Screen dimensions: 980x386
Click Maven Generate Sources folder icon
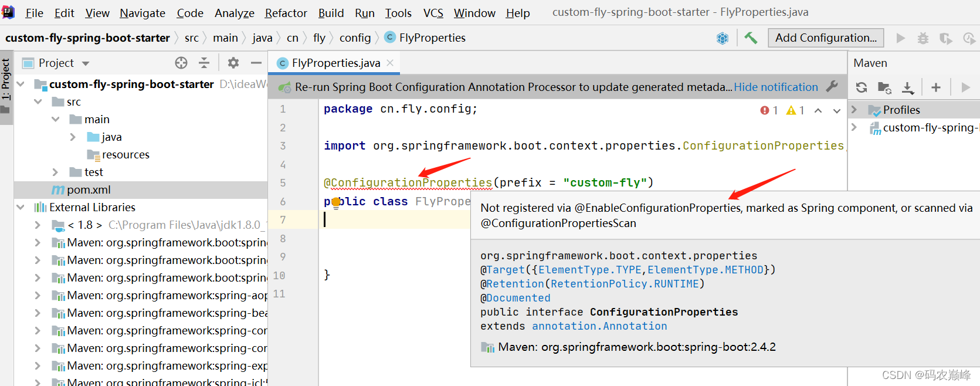click(x=884, y=87)
